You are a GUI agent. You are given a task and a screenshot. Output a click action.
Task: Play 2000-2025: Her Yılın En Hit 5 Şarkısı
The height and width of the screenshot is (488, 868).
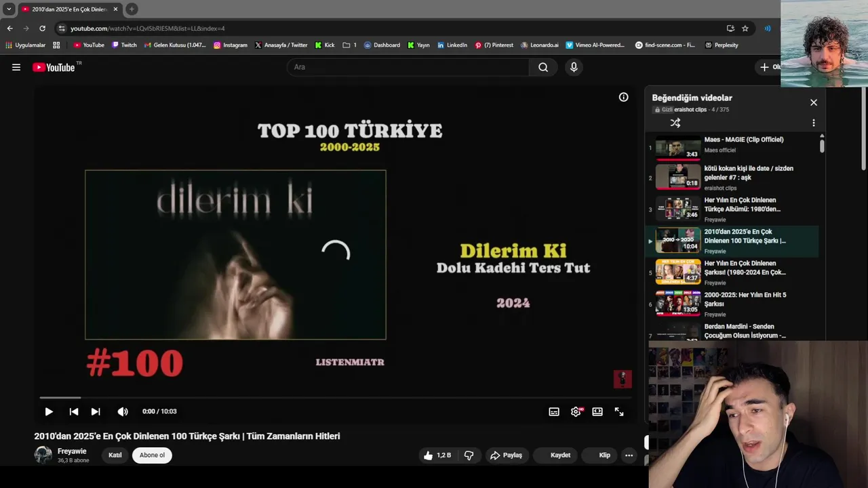tap(731, 304)
